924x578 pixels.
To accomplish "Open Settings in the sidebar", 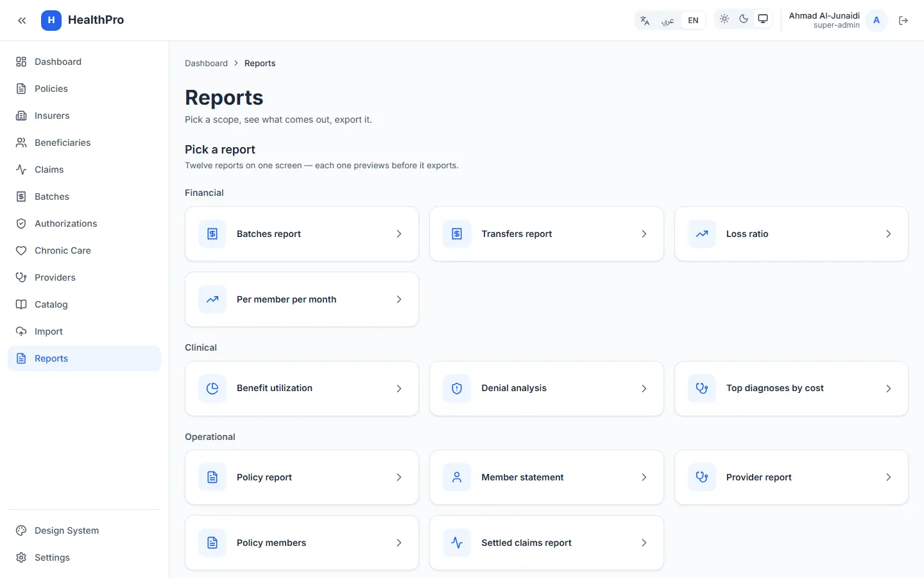I will [84, 557].
